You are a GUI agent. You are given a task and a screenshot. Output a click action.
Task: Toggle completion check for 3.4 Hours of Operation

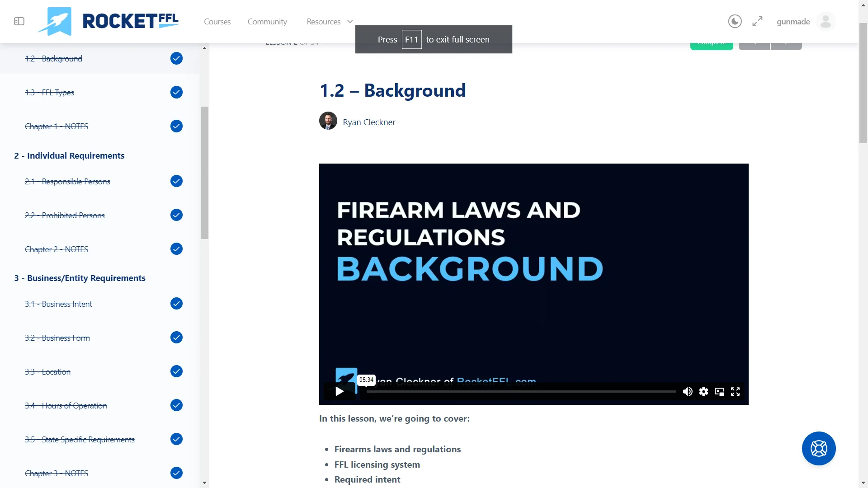(176, 405)
